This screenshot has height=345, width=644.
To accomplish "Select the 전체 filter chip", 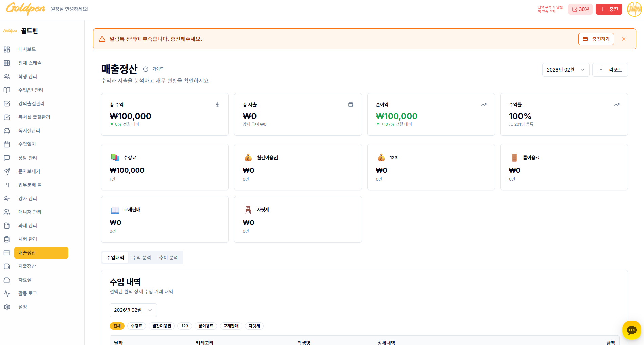I will [117, 326].
